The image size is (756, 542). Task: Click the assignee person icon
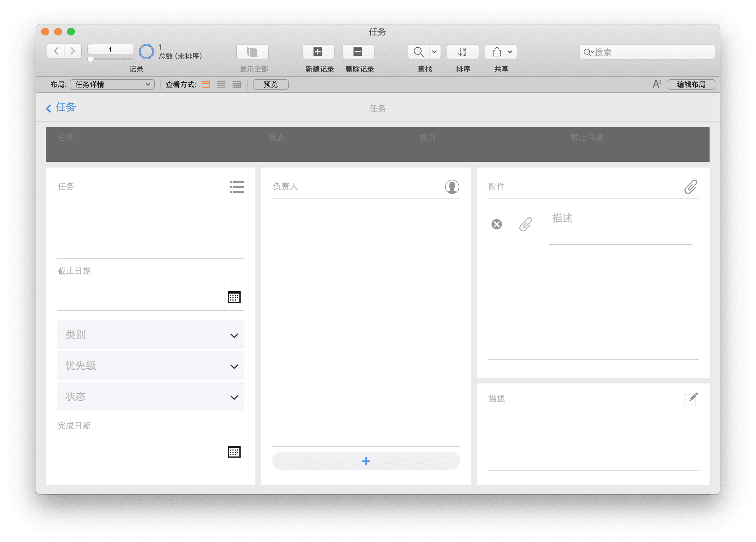click(x=452, y=187)
